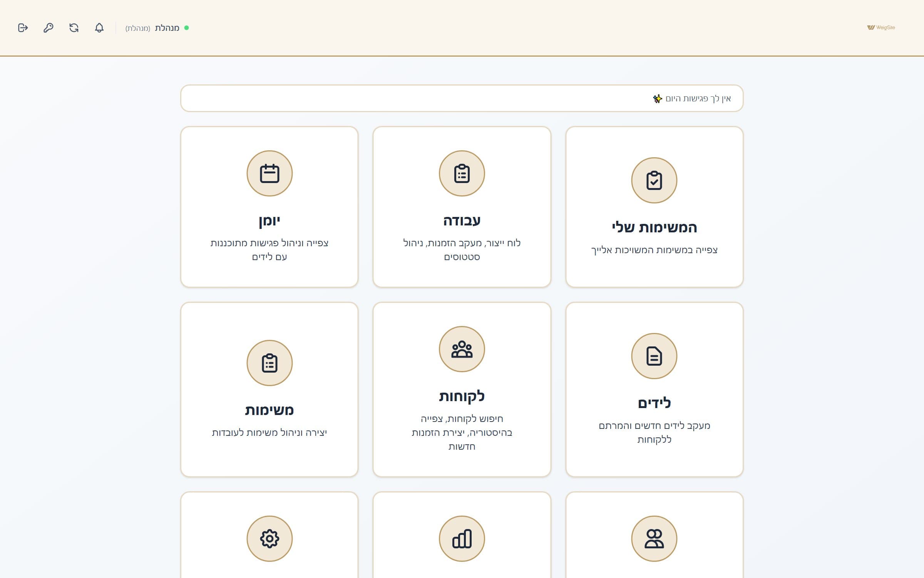Open the יומן card title
The height and width of the screenshot is (578, 924).
pos(269,221)
